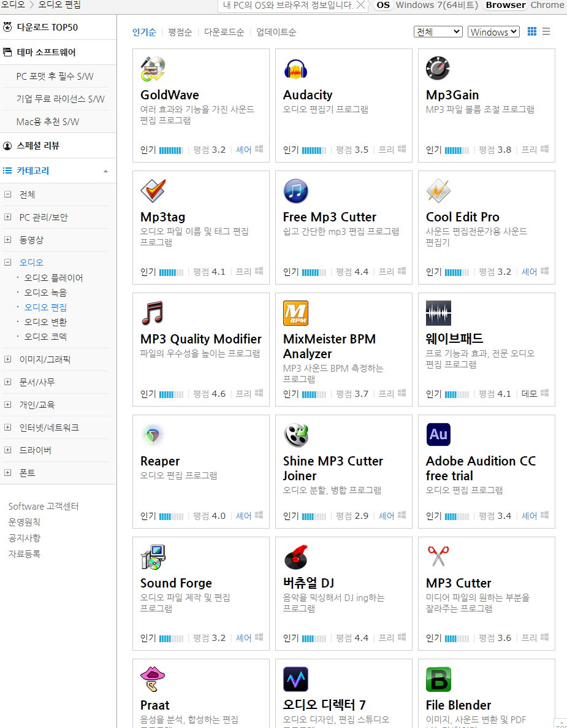Expand the 동영상 category

tap(7, 240)
